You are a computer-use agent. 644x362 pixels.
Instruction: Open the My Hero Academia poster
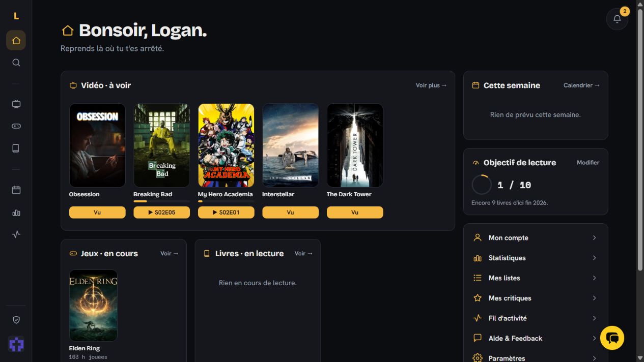click(x=226, y=145)
